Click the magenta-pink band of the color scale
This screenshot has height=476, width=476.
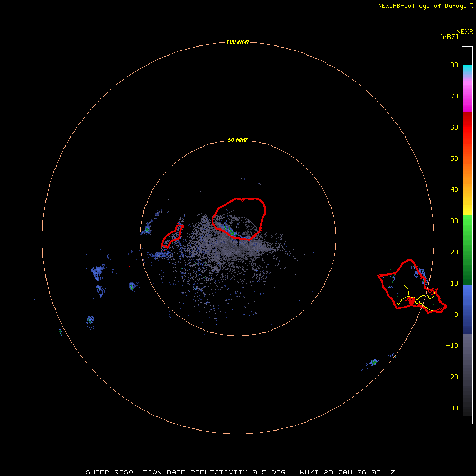pos(467,94)
